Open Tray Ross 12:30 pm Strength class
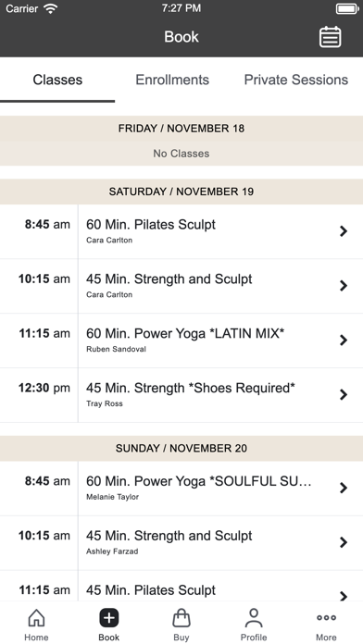 (x=181, y=395)
